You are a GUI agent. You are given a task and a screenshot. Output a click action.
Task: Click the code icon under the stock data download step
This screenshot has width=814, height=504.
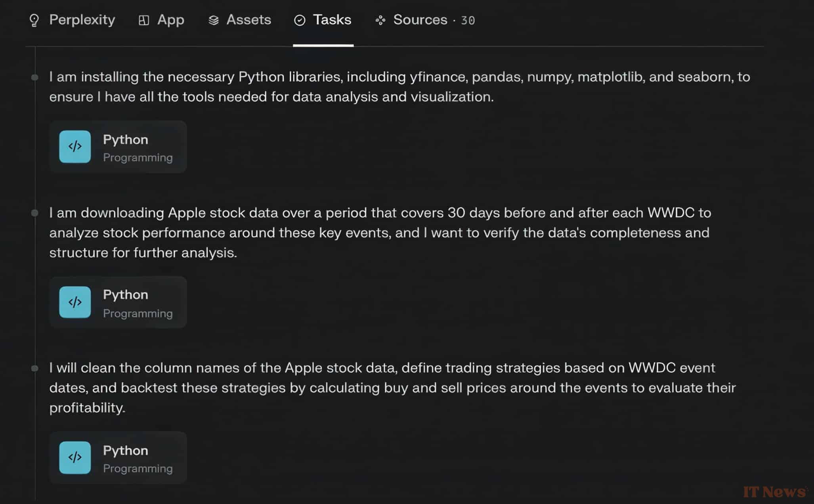75,302
